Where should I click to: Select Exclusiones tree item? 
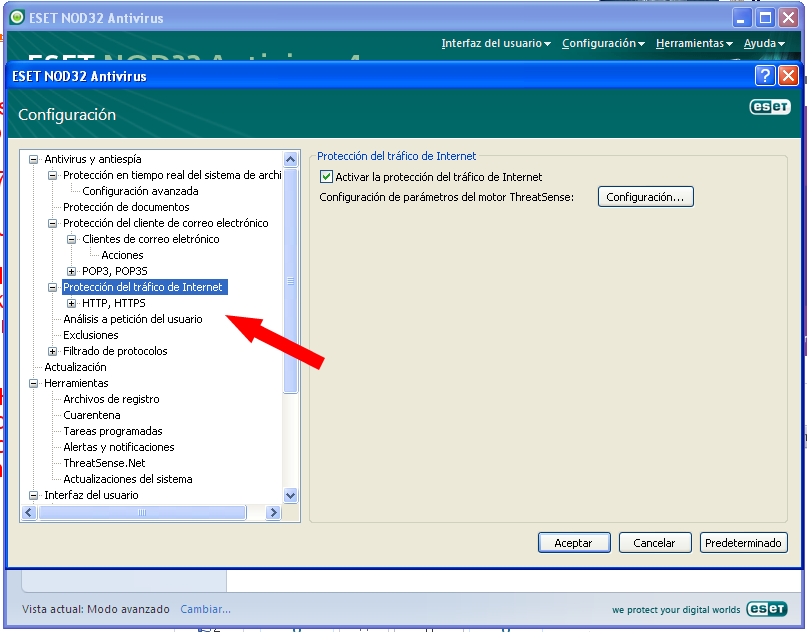[x=91, y=335]
